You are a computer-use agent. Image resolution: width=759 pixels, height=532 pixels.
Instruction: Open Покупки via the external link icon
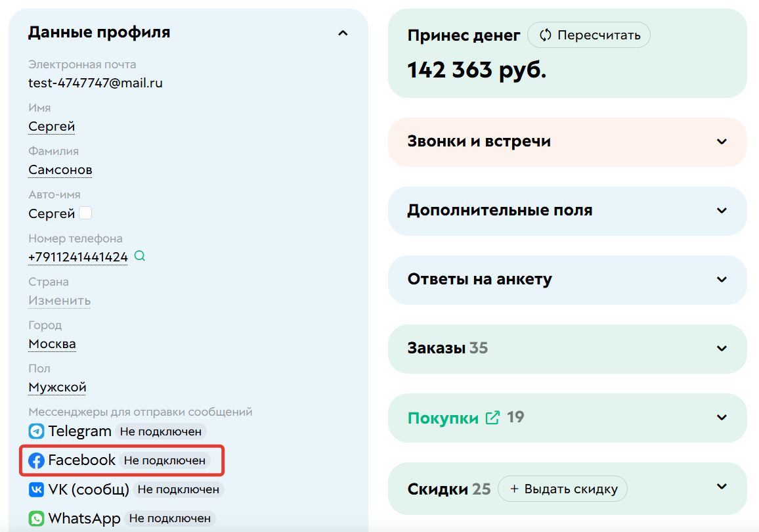coord(492,417)
